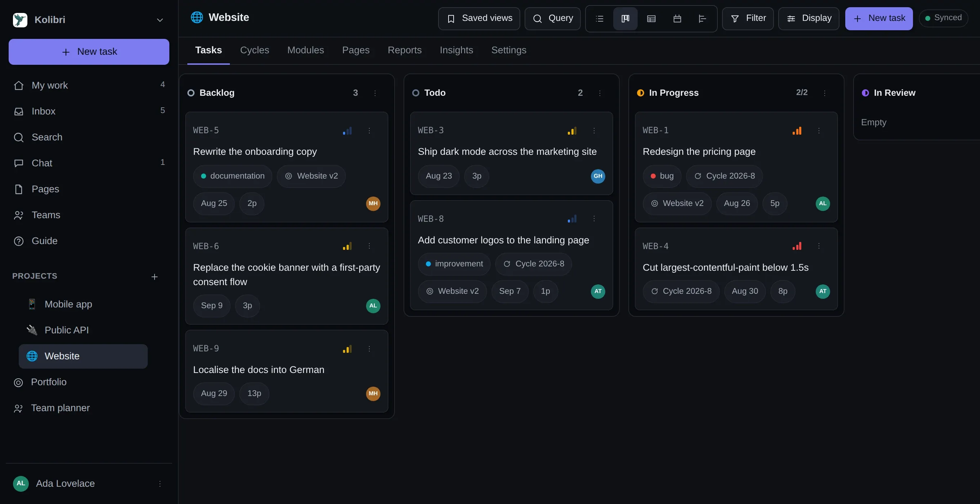Open Teams from the sidebar
The image size is (980, 504).
[89, 215]
